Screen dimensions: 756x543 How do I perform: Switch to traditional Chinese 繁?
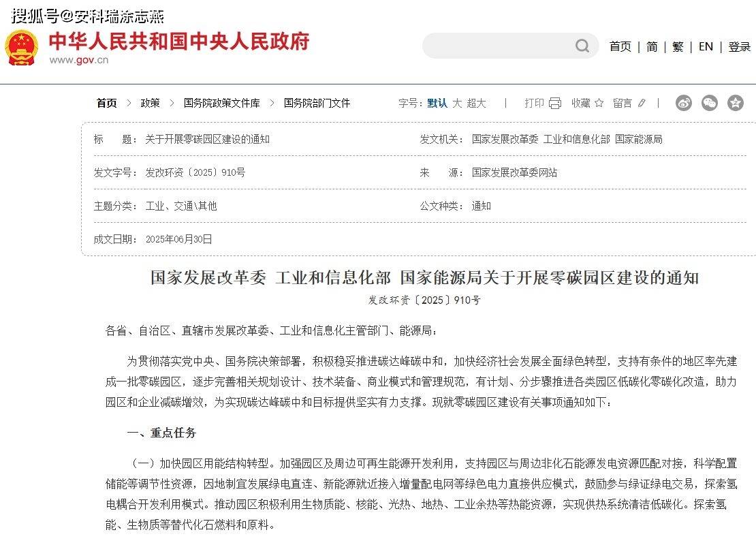point(678,46)
